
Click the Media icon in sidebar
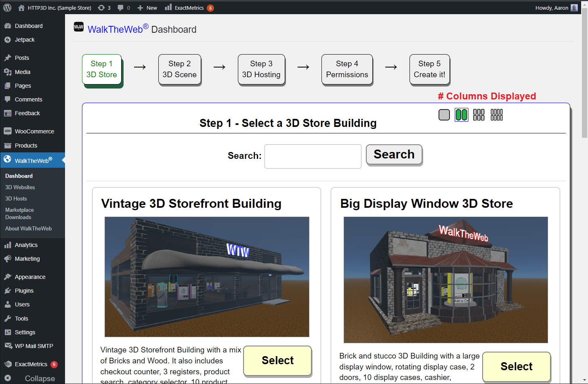(x=8, y=72)
